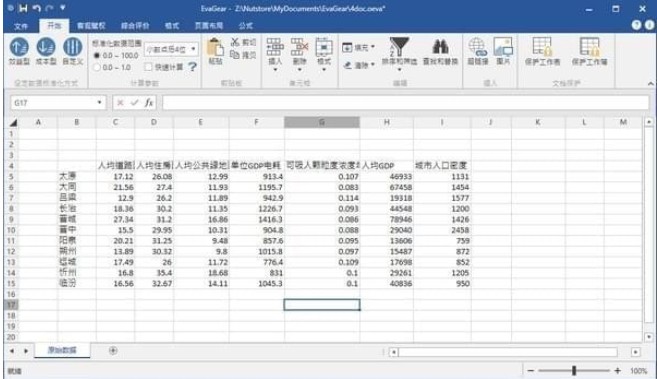This screenshot has width=657, height=379.
Task: Click the 人均GDP header cell
Action: coord(386,165)
